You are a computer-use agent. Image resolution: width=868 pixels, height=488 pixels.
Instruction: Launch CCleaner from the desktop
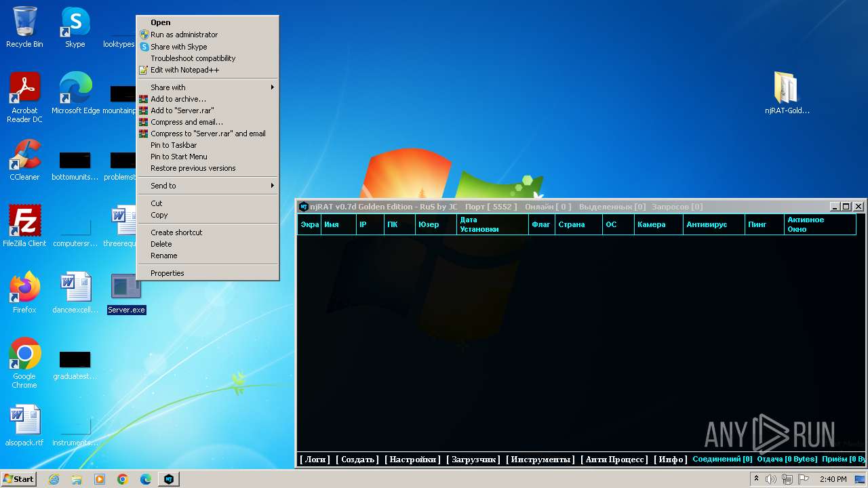(x=24, y=160)
